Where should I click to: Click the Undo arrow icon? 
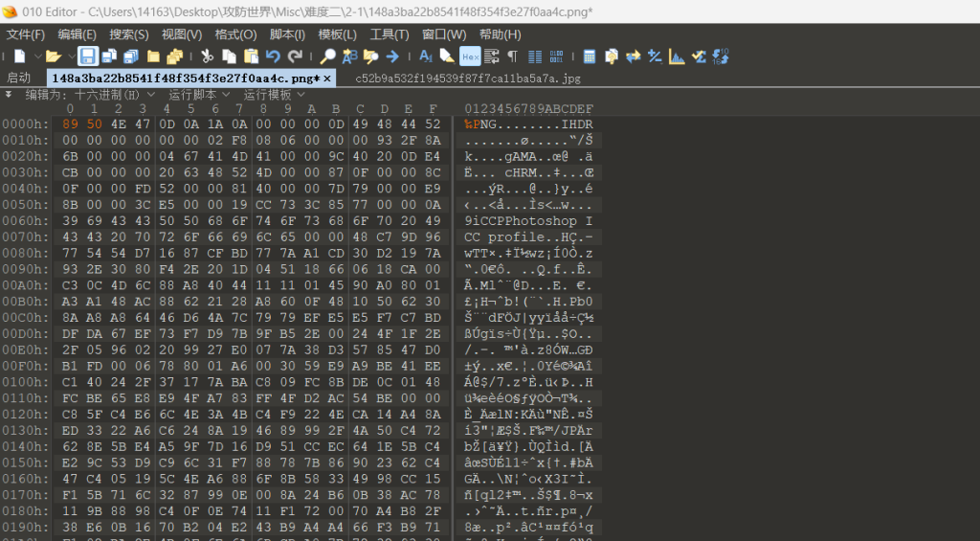click(x=273, y=56)
